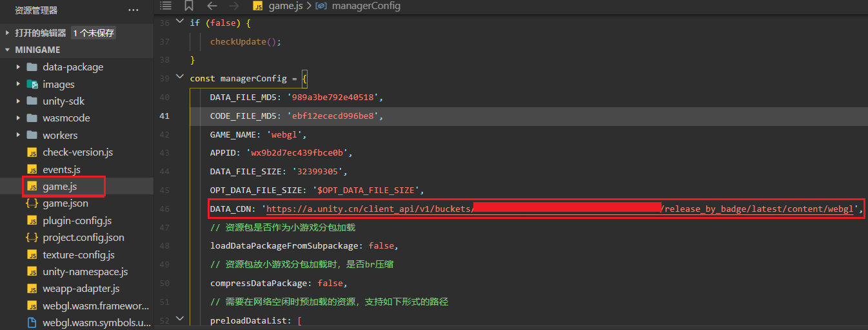Click the bookmark icon in editor toolbar

(189, 6)
